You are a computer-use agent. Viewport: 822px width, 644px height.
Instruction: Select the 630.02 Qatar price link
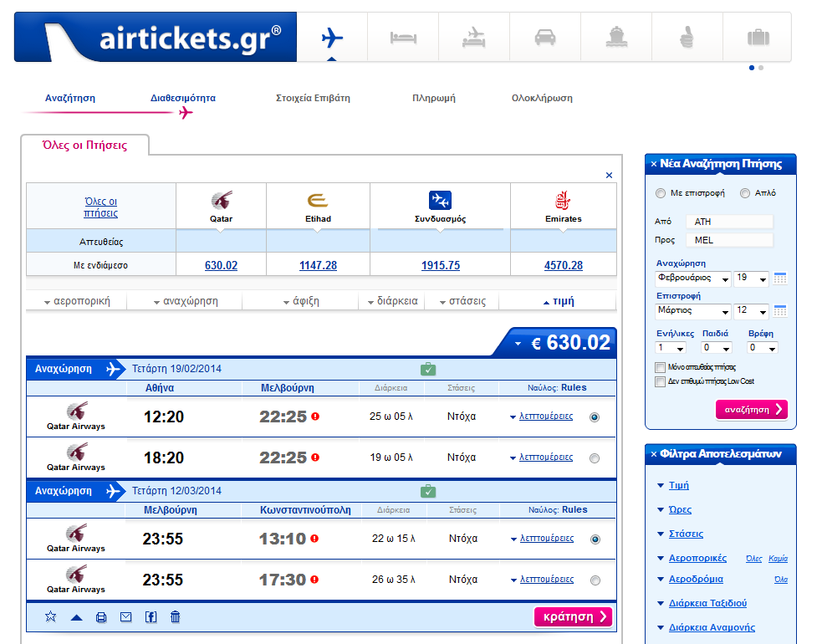222,265
